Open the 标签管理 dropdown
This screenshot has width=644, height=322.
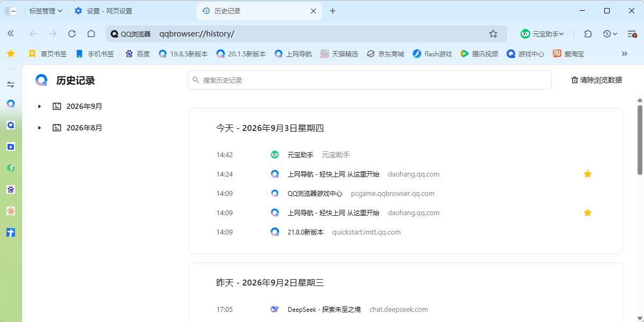pos(46,11)
